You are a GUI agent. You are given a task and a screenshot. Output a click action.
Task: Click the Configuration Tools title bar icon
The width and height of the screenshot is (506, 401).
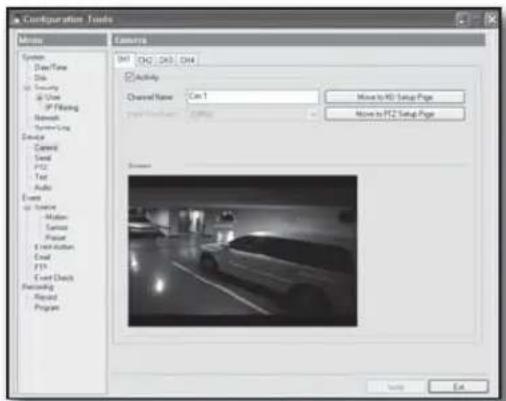(x=17, y=20)
